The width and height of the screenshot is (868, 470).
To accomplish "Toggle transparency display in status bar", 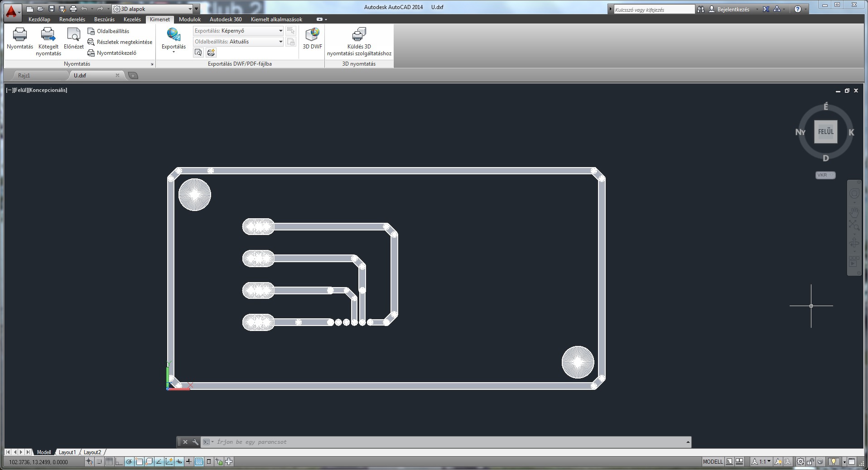I will tap(199, 462).
